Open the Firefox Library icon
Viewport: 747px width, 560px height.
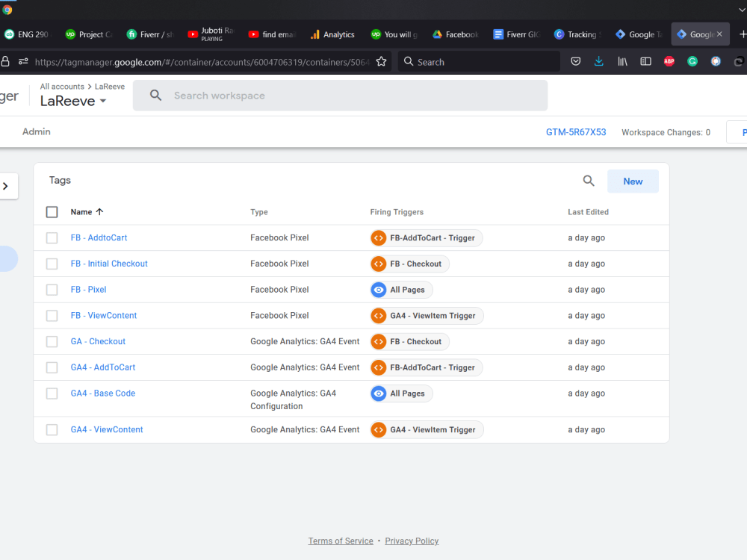coord(622,61)
